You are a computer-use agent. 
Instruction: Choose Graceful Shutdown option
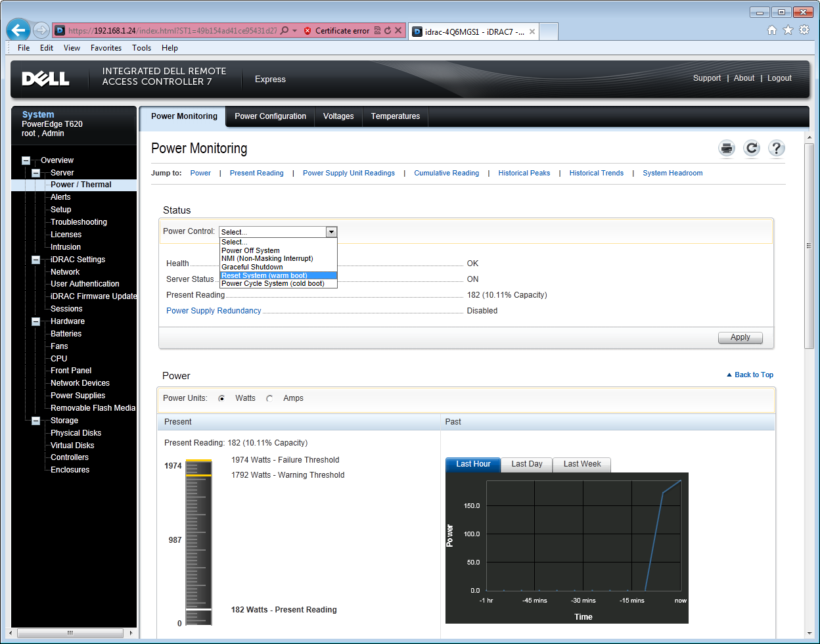pos(279,267)
